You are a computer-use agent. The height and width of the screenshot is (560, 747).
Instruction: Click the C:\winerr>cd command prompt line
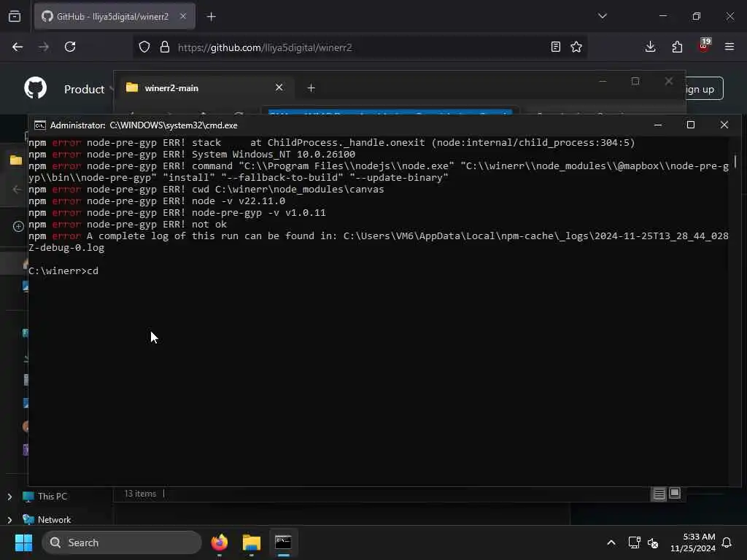(63, 271)
